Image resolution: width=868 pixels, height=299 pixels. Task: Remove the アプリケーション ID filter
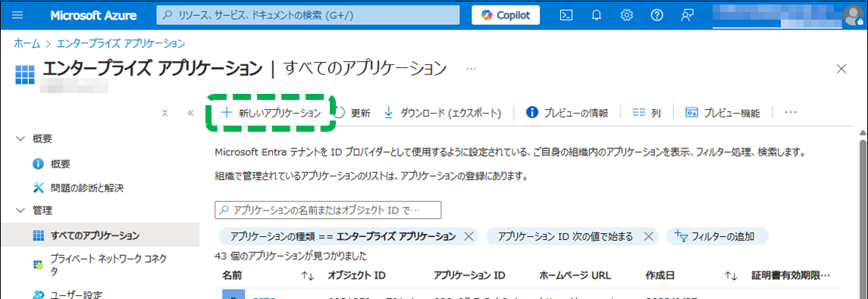(648, 236)
